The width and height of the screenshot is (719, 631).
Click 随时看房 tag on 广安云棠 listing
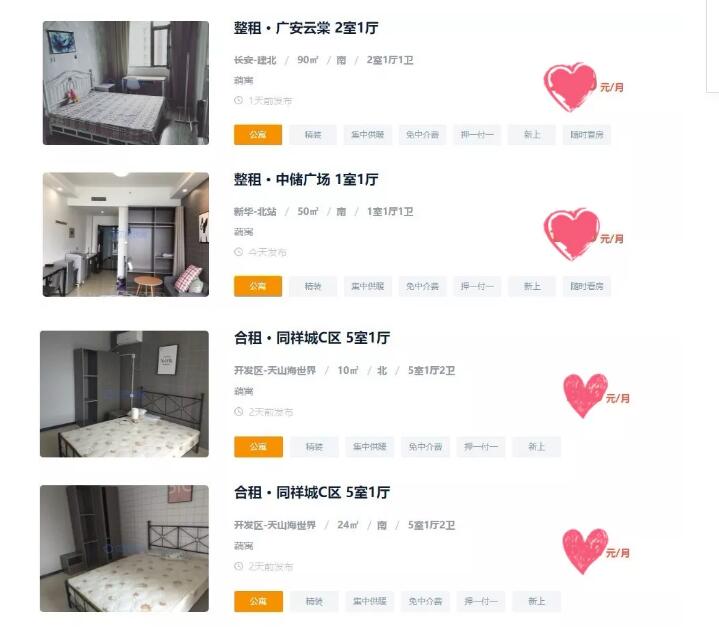click(x=586, y=135)
